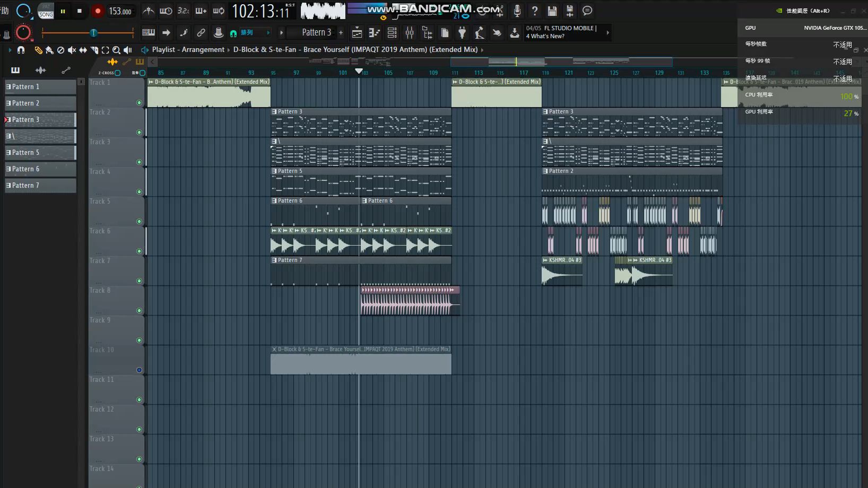Screen dimensions: 868x488
Task: Toggle the metronome icon
Action: tap(149, 11)
